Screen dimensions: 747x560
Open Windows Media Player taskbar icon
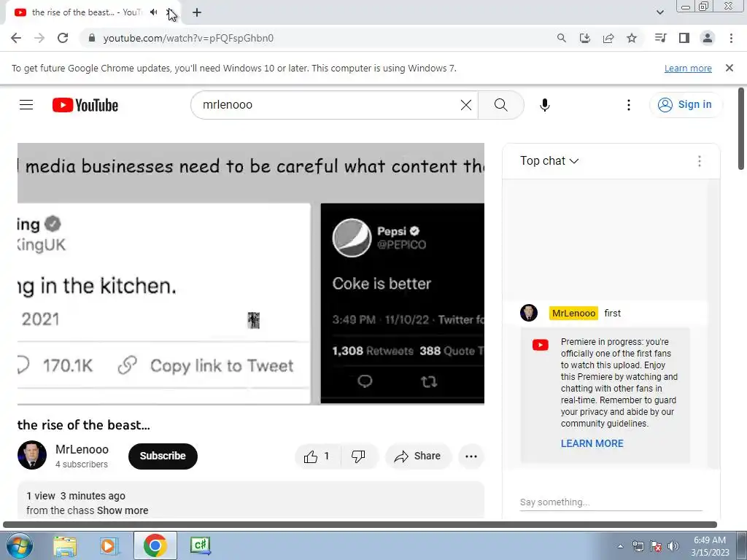click(x=109, y=545)
